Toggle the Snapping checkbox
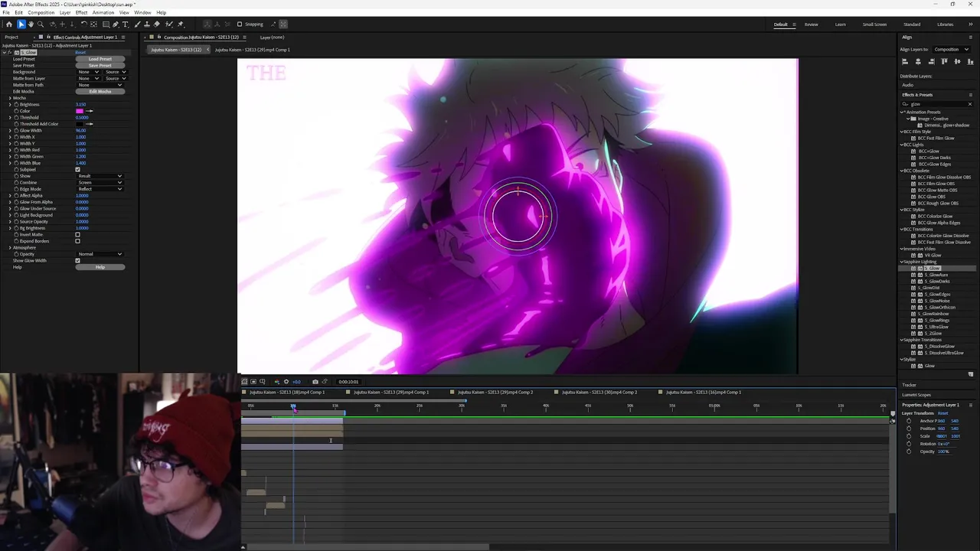980x551 pixels. 239,24
